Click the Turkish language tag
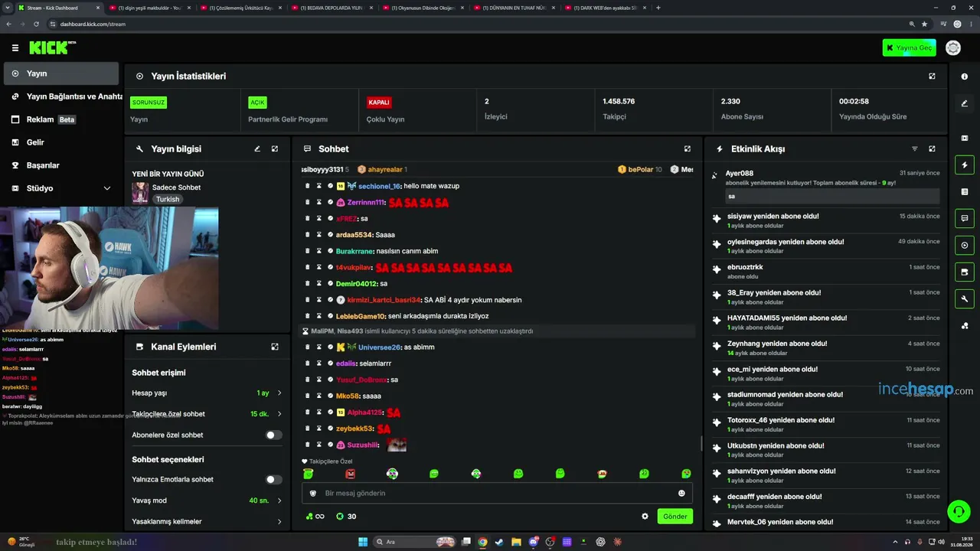The image size is (980, 551). (168, 199)
